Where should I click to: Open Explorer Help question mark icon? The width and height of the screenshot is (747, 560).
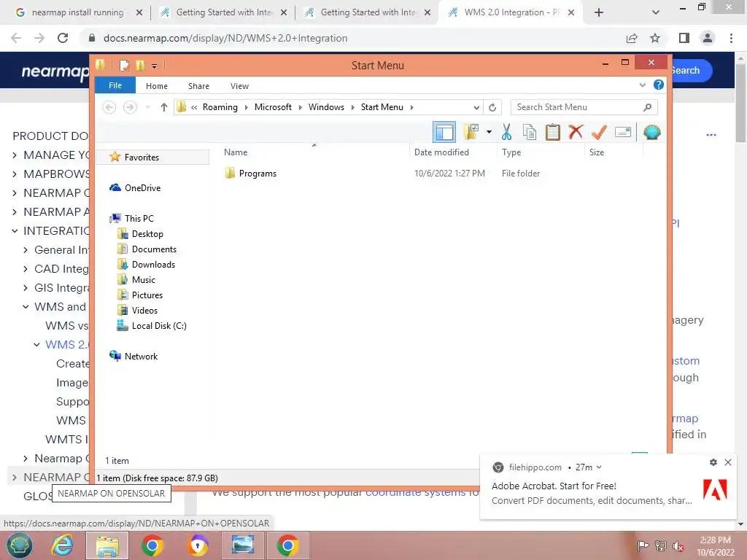[x=659, y=85]
